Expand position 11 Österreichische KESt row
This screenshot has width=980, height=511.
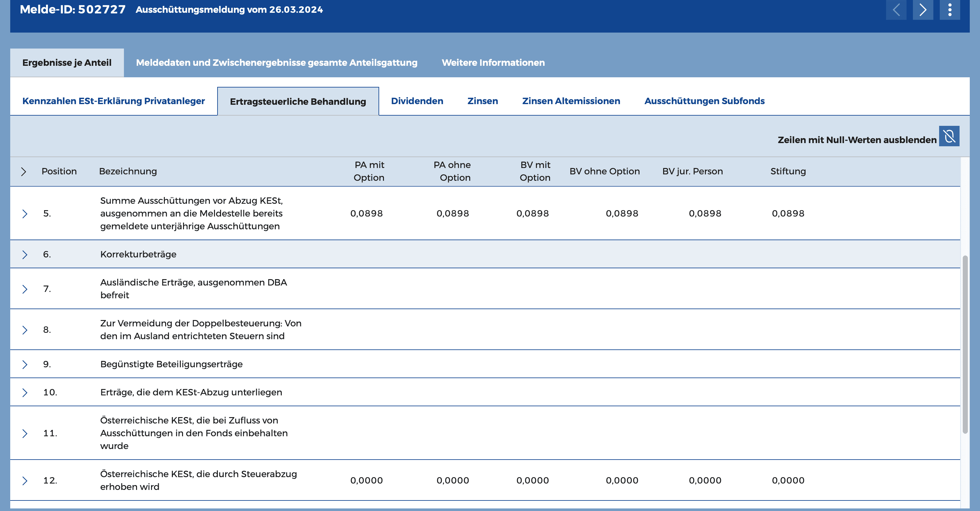coord(25,433)
